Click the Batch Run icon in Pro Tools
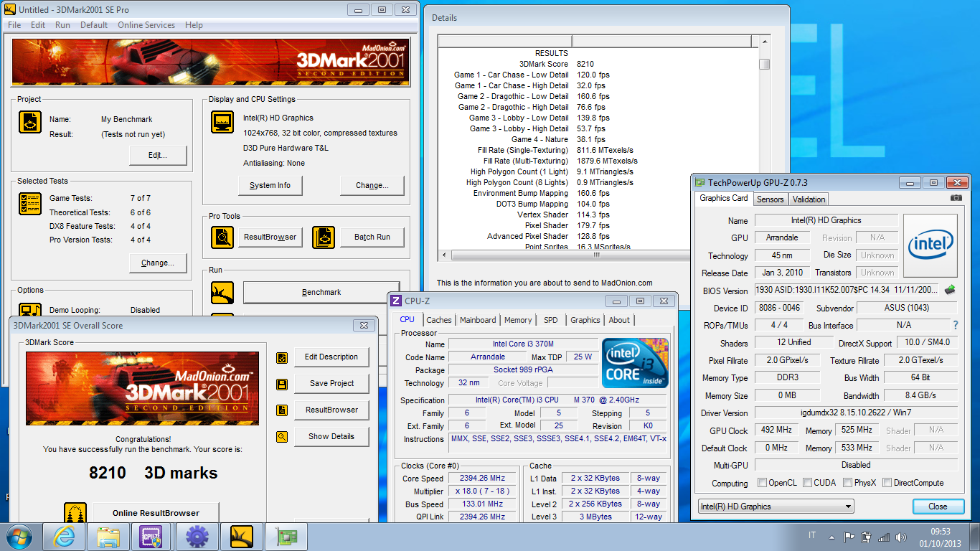This screenshot has width=980, height=551. 324,237
